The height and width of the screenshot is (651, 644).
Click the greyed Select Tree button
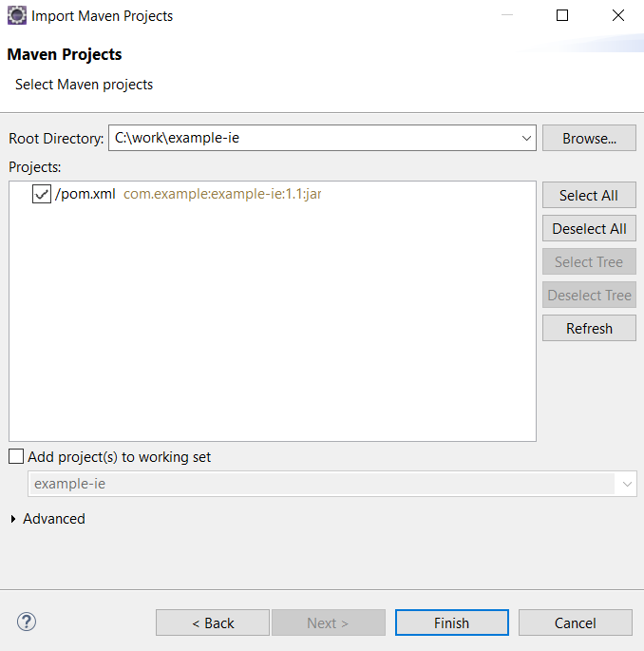click(x=589, y=261)
